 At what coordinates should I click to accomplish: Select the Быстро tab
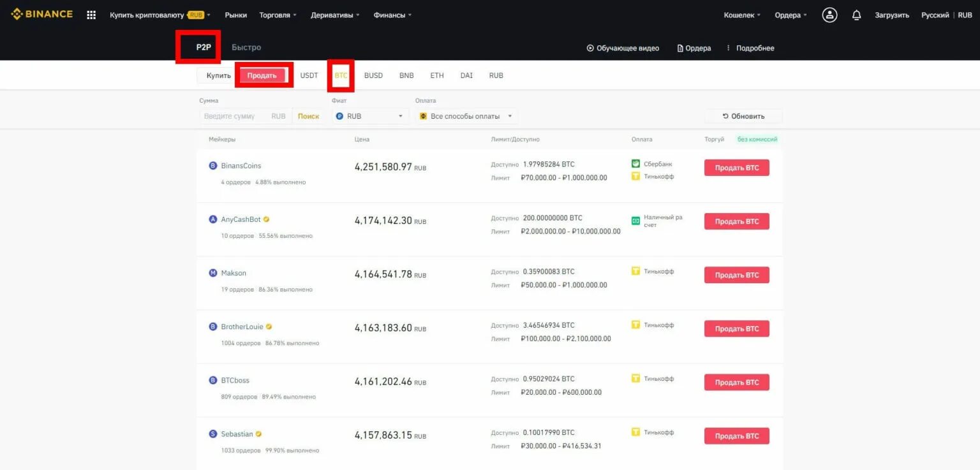pos(246,47)
